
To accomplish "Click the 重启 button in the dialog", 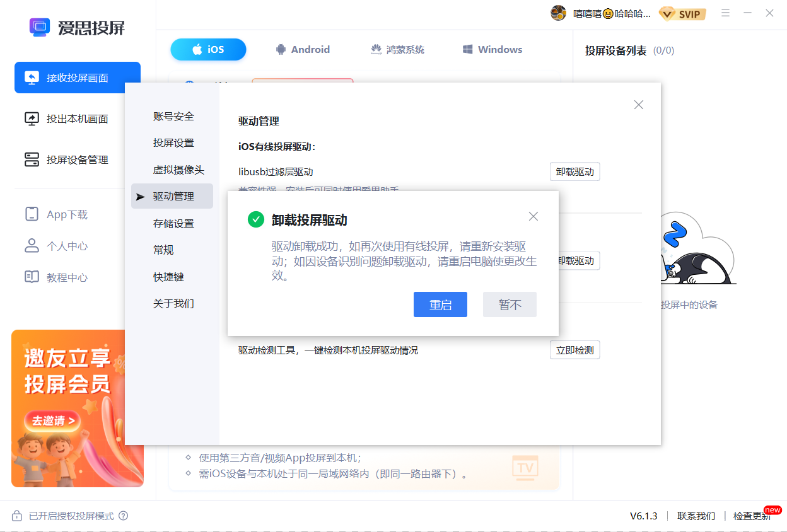I will [440, 304].
